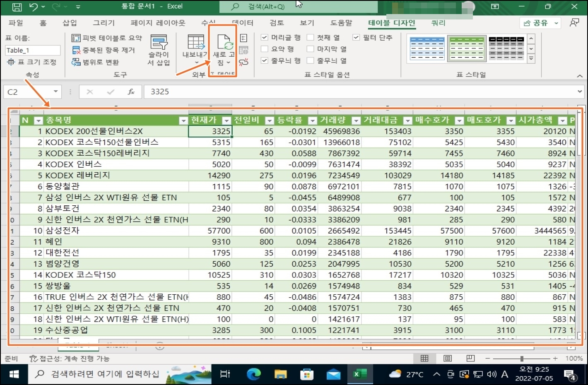
Task: Open ribbon display options icon
Action: point(495,7)
